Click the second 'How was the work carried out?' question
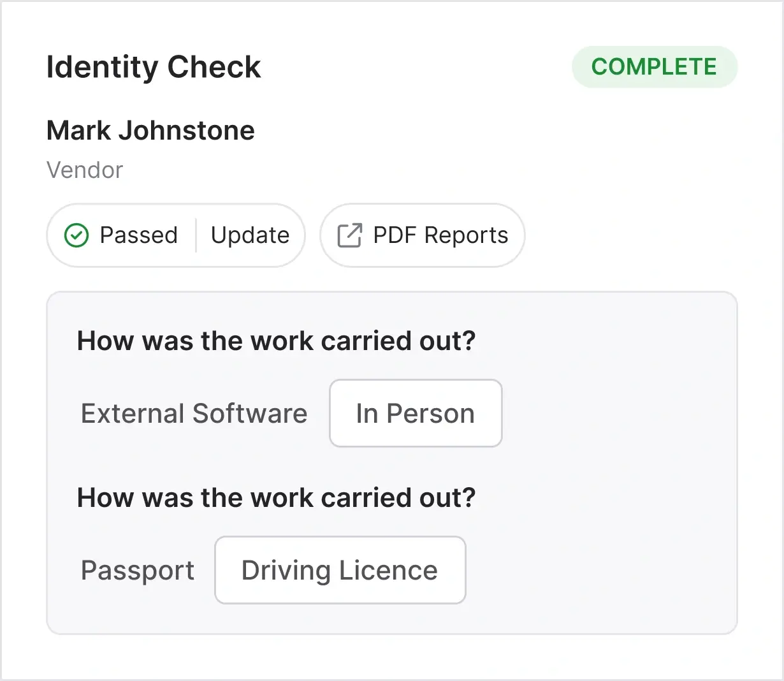784x681 pixels. (276, 497)
